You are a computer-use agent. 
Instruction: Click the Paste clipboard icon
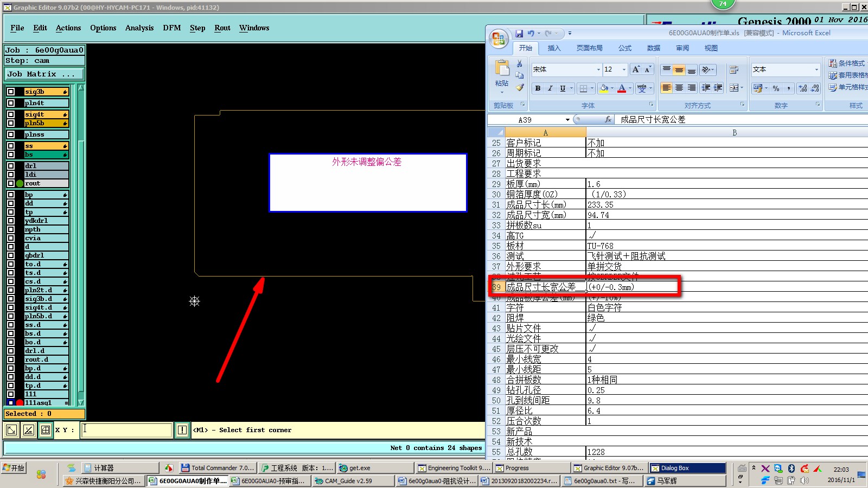[x=502, y=68]
